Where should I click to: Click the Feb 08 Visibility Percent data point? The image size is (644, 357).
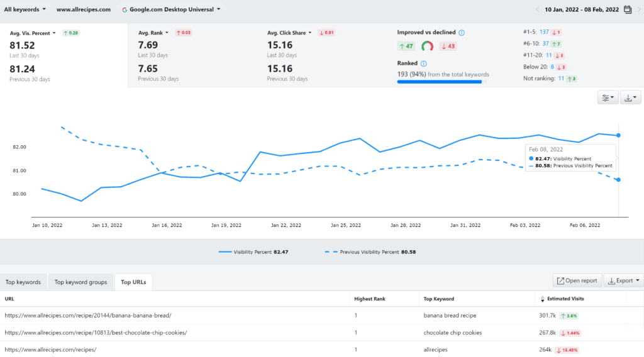tap(618, 135)
